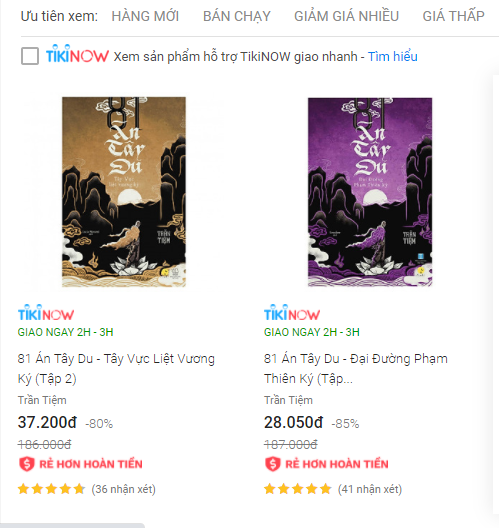
Task: Click TikiNOW badge under the brown book
Action: coord(46,313)
